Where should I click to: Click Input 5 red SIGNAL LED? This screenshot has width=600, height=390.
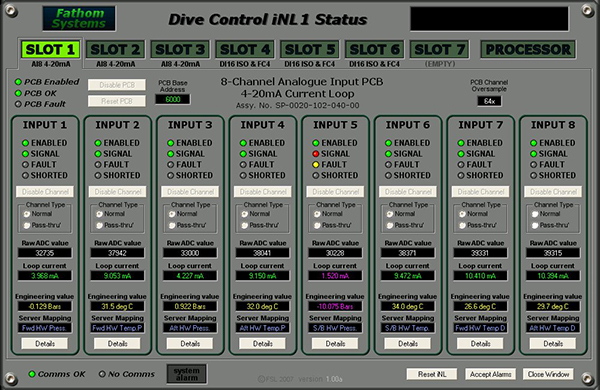point(316,154)
